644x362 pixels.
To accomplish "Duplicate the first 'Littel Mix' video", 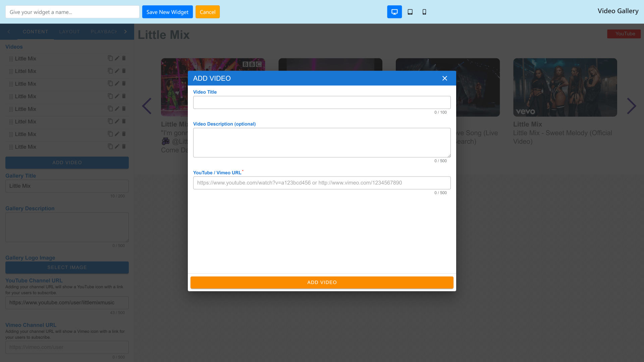I will [x=110, y=71].
